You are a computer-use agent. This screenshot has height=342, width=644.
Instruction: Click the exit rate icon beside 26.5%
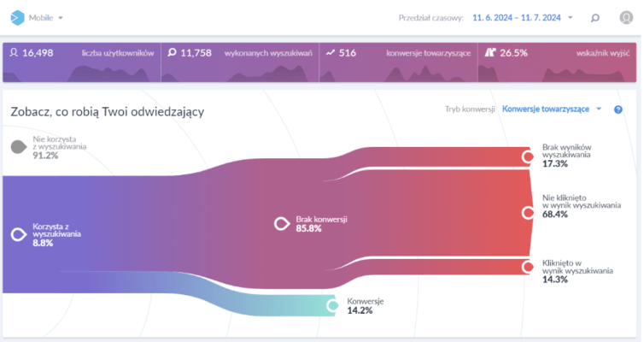[x=490, y=52]
